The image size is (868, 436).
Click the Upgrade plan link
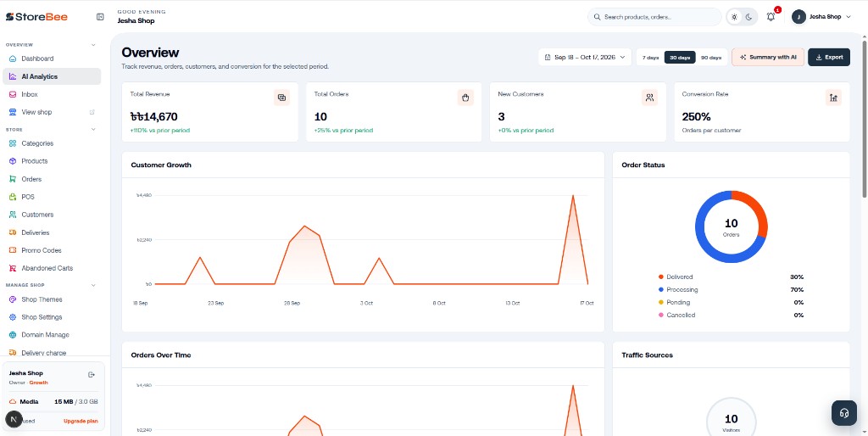pyautogui.click(x=81, y=421)
